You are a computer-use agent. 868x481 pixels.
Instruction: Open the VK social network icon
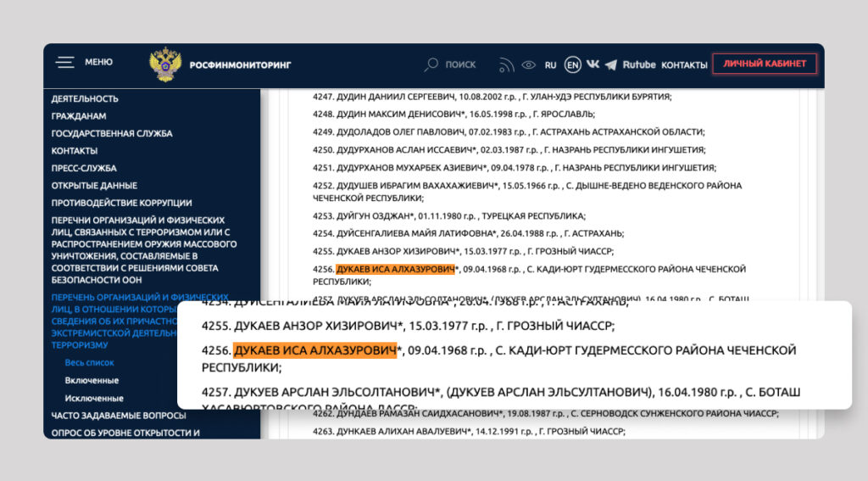click(x=593, y=64)
